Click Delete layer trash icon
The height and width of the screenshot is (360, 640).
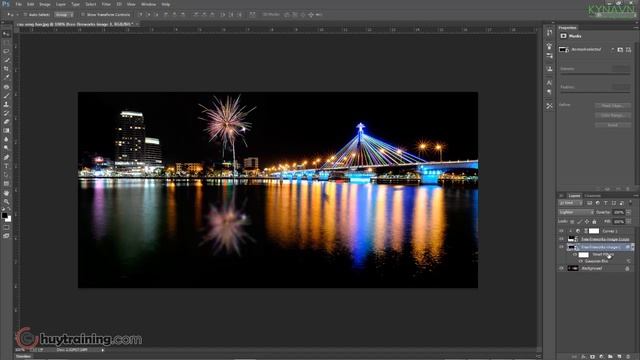[628, 356]
